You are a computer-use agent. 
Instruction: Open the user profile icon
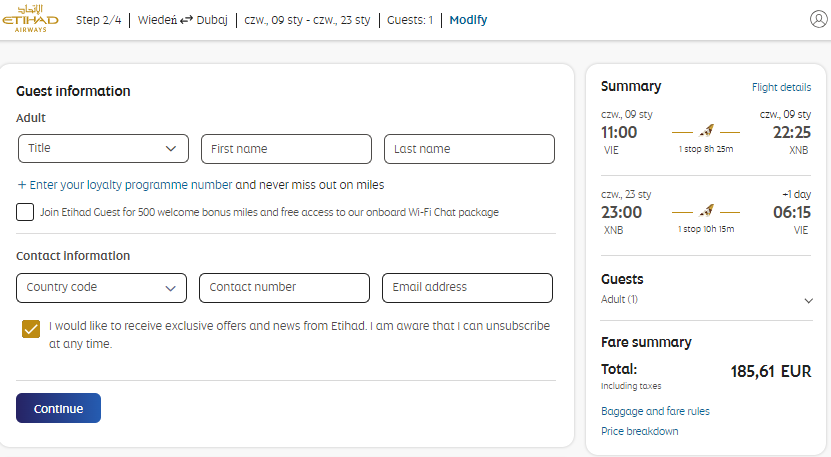click(x=818, y=19)
